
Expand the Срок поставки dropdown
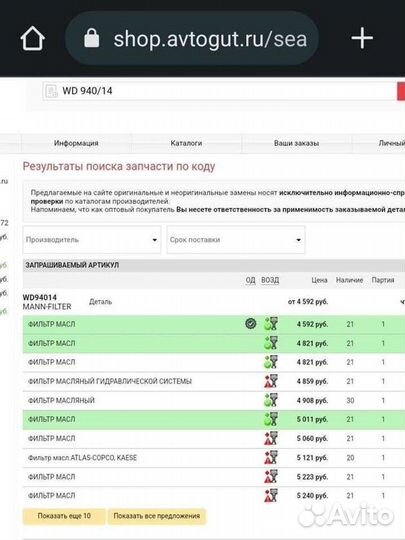236,240
